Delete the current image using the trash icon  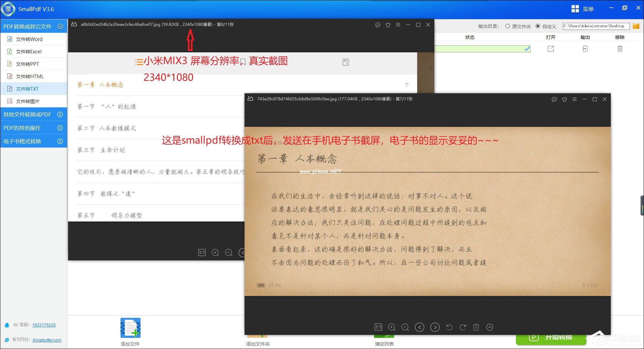point(476,327)
